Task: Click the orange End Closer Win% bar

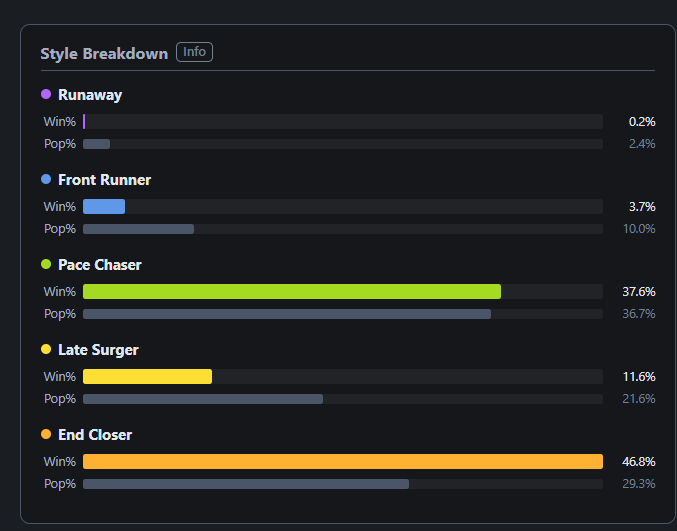Action: tap(343, 461)
